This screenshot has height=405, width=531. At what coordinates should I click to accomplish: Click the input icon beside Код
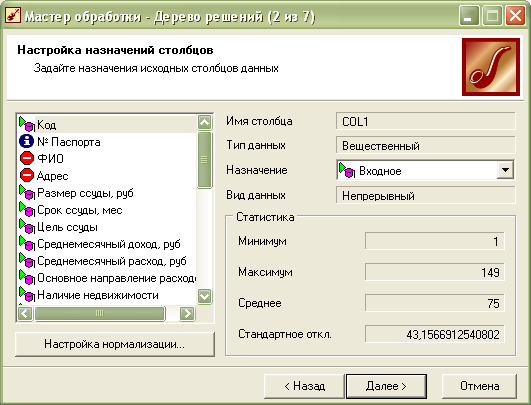(x=27, y=124)
